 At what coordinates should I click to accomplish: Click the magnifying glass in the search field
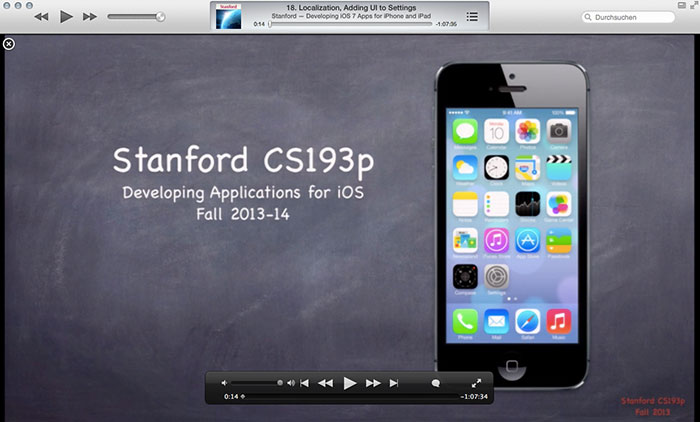588,17
